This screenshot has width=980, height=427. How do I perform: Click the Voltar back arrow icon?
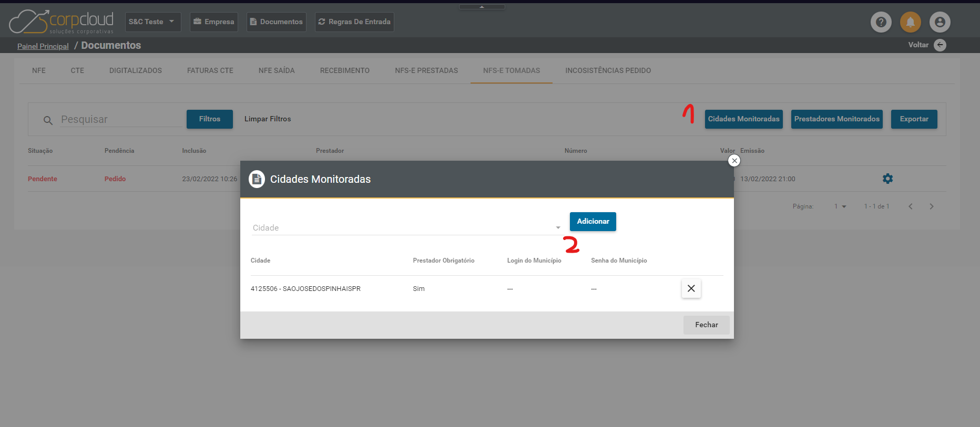pos(940,45)
